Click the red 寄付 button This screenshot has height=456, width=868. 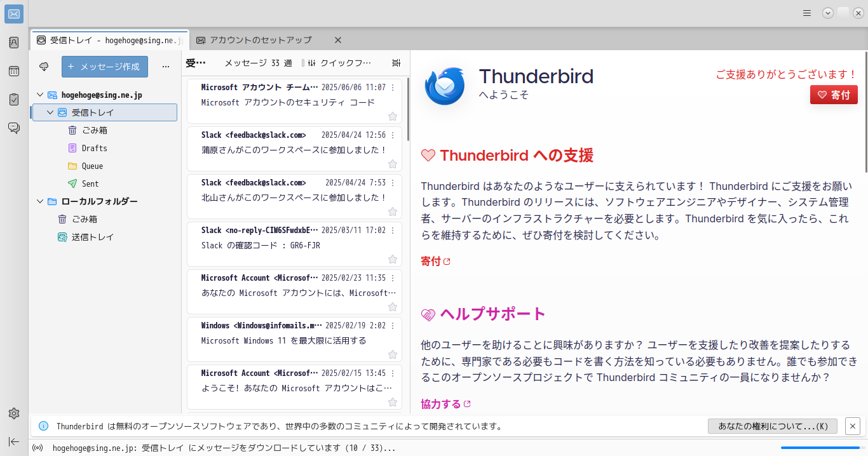point(834,95)
